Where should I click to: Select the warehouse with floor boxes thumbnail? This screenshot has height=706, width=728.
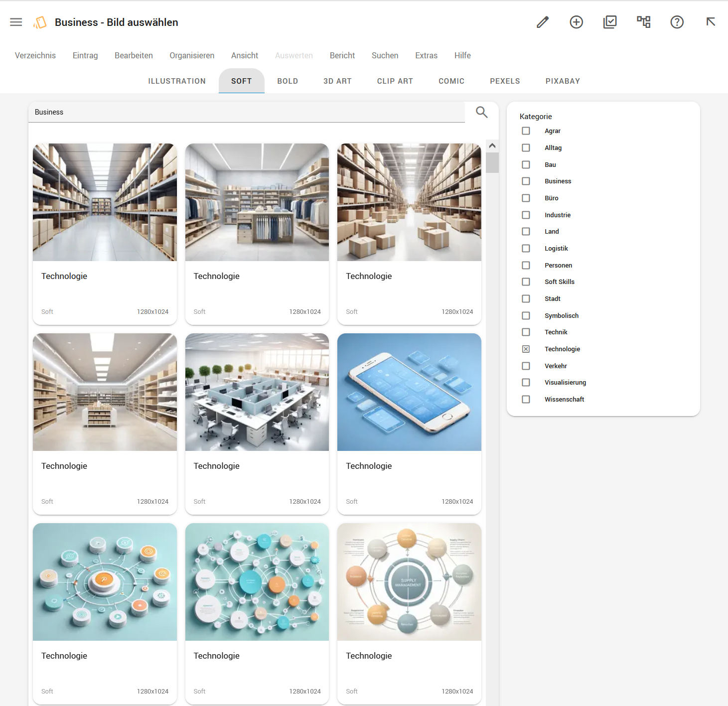tap(409, 202)
